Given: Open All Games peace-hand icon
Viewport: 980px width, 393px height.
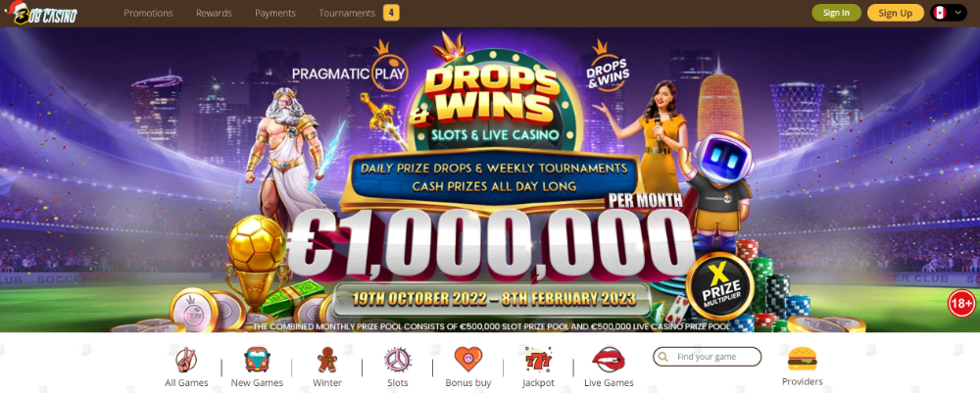Looking at the screenshot, I should [186, 361].
